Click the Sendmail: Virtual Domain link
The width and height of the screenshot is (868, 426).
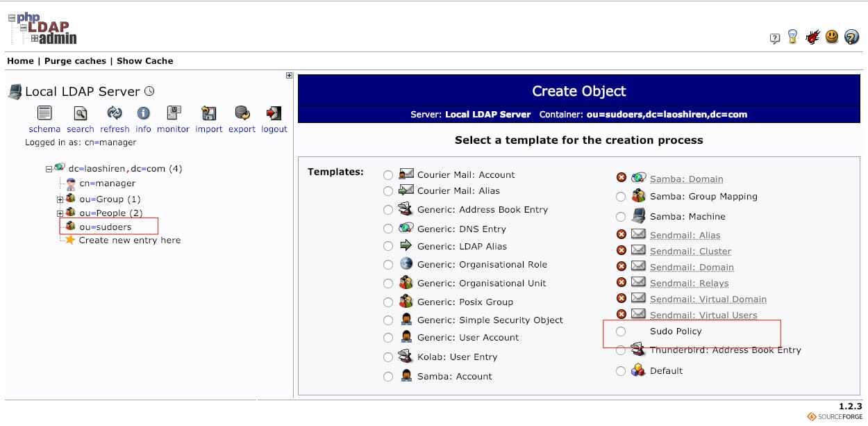[x=708, y=299]
